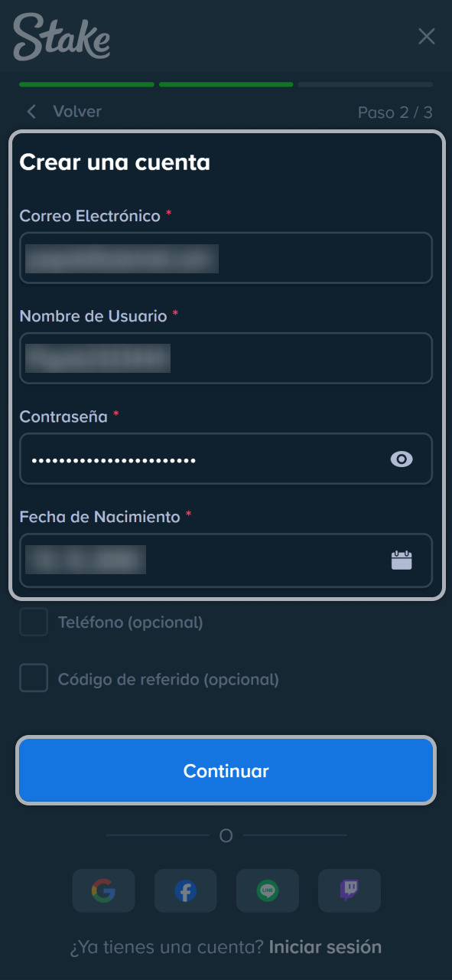Toggle password visibility with the eye icon
Viewport: 452px width, 980px height.
[x=401, y=459]
